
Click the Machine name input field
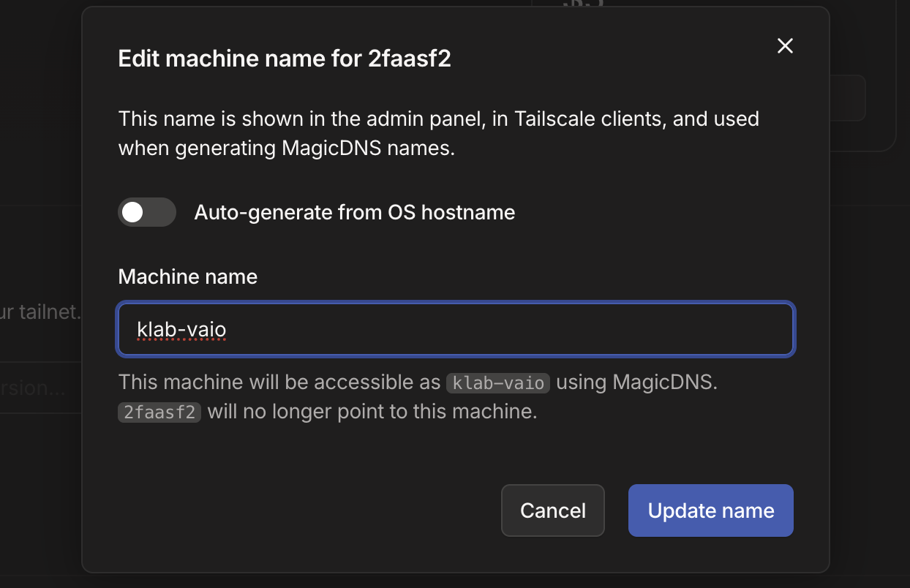(x=455, y=329)
